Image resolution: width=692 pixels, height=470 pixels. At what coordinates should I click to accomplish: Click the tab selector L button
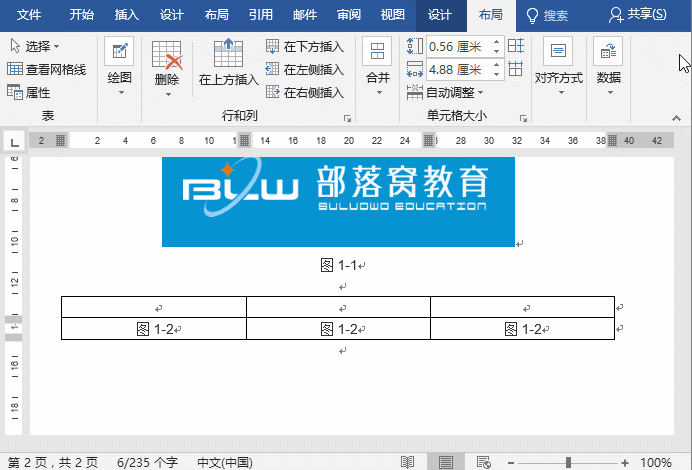15,142
